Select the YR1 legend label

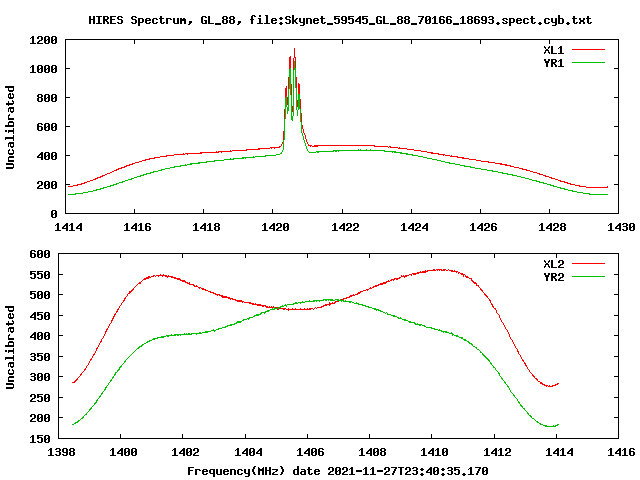[x=553, y=63]
